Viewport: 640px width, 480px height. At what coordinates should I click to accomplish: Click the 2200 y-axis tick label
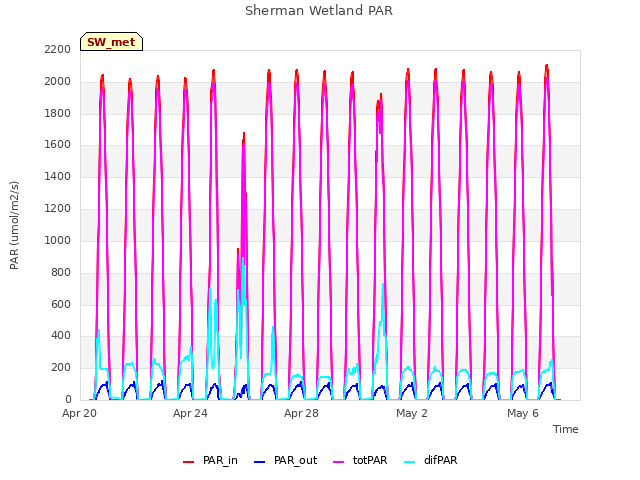click(x=58, y=49)
